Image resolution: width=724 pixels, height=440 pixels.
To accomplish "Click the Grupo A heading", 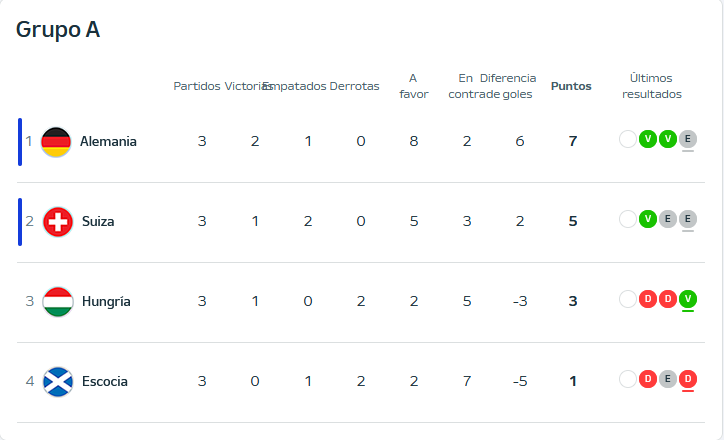I will (58, 30).
